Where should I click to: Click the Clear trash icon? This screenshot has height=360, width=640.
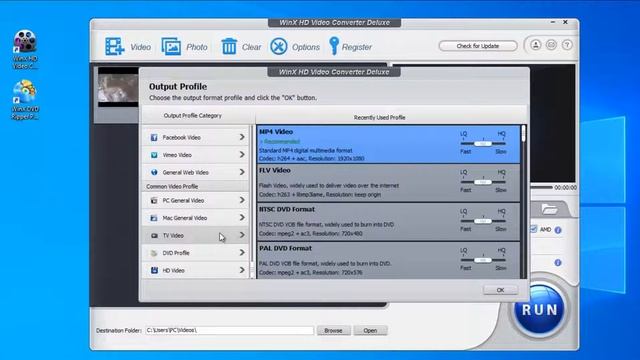tap(229, 47)
